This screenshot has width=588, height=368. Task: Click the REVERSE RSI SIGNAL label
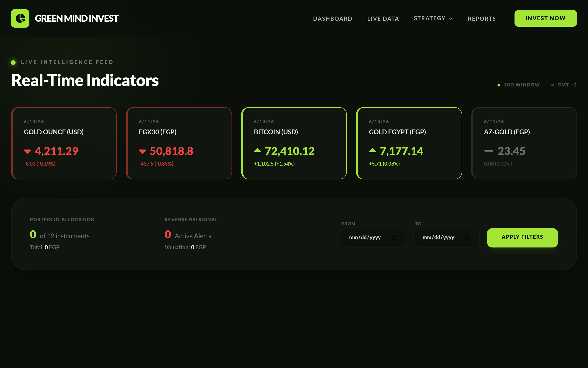pyautogui.click(x=191, y=219)
